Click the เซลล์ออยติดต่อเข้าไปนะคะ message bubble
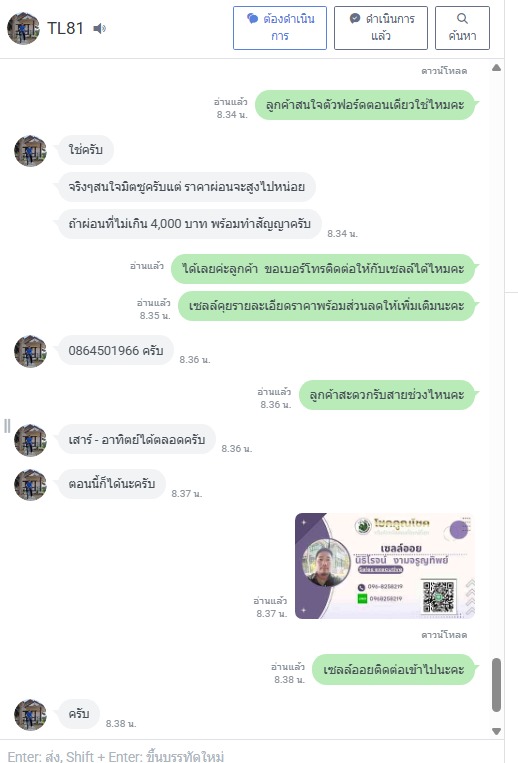The width and height of the screenshot is (518, 763). pyautogui.click(x=393, y=670)
